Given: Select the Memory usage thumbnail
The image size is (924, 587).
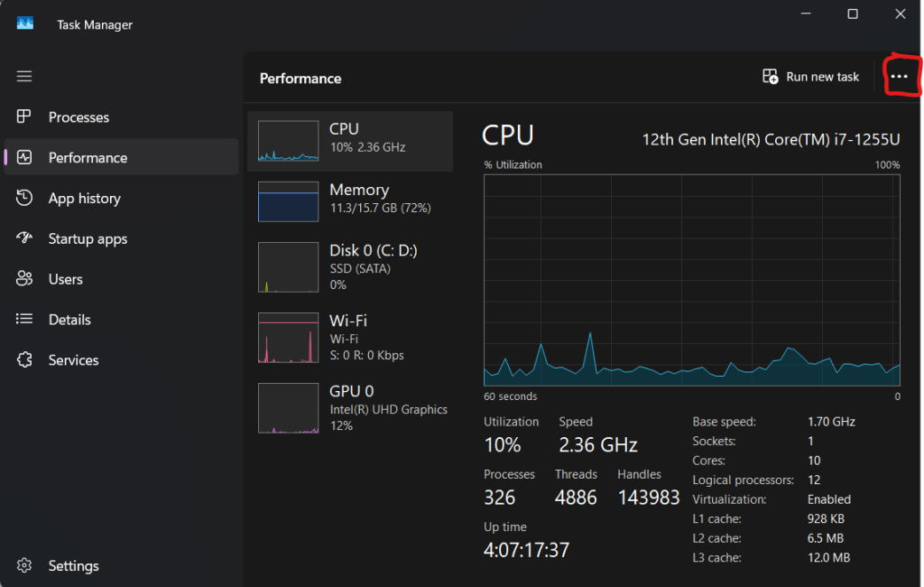Looking at the screenshot, I should pos(288,201).
